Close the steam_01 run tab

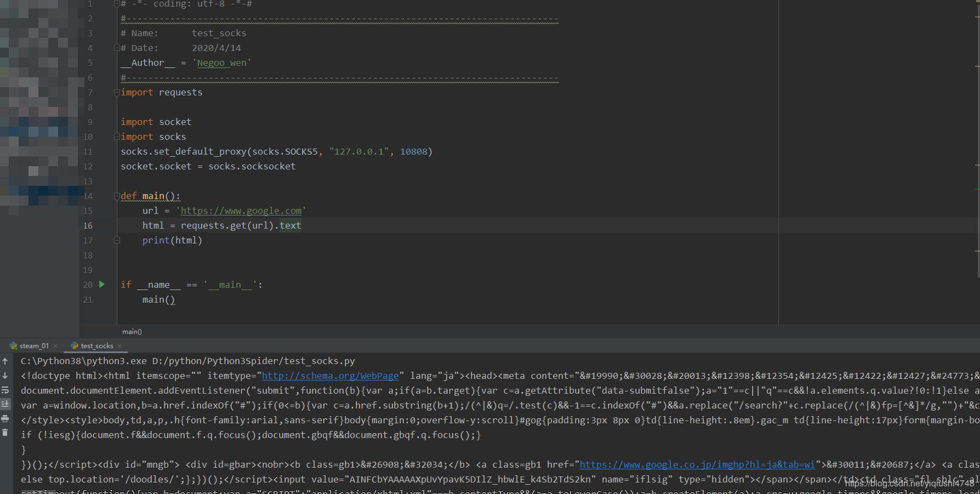55,346
